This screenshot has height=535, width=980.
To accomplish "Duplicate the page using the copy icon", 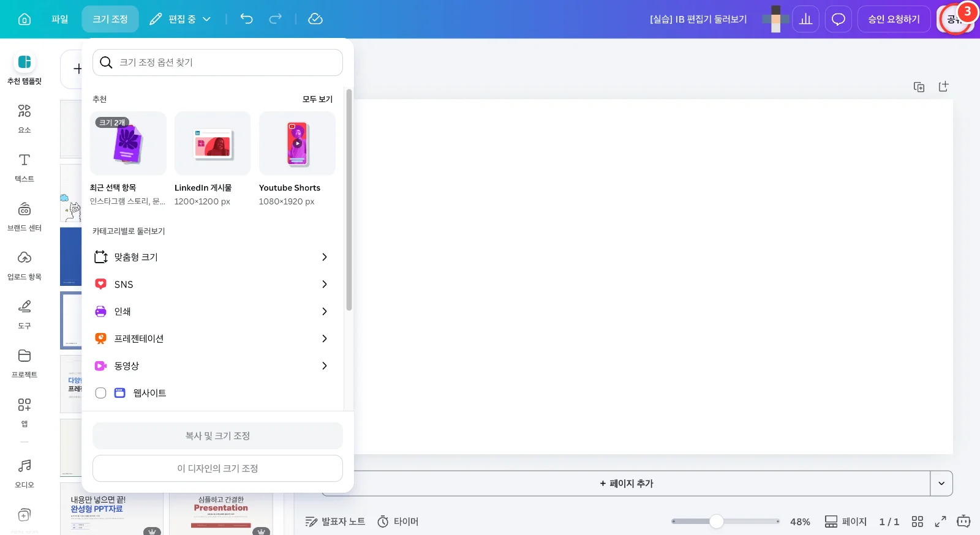I will coord(919,87).
